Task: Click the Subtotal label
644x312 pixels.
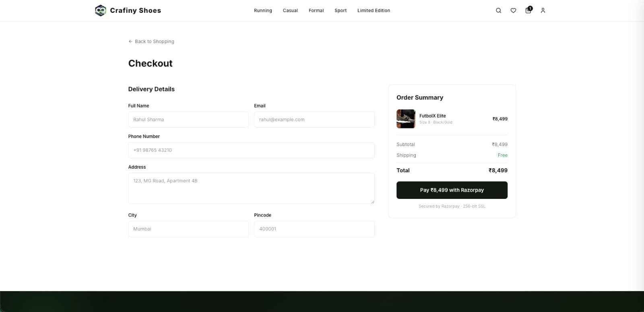Action: [x=406, y=145]
